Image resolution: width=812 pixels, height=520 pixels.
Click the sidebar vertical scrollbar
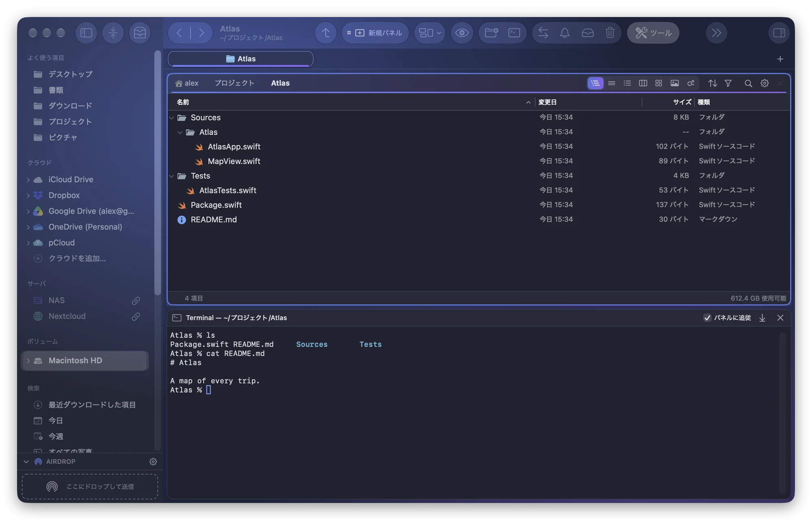click(x=158, y=173)
